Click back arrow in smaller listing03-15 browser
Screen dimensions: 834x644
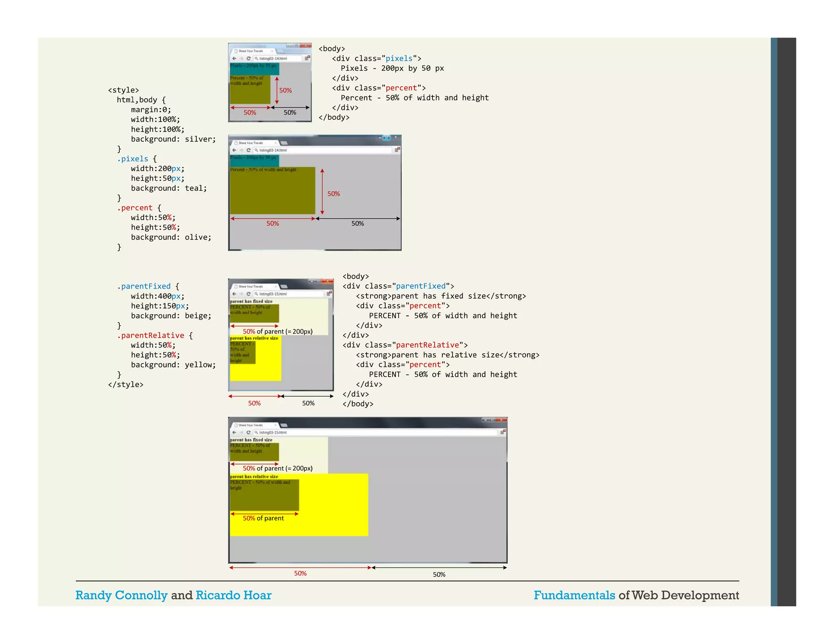[x=234, y=294]
